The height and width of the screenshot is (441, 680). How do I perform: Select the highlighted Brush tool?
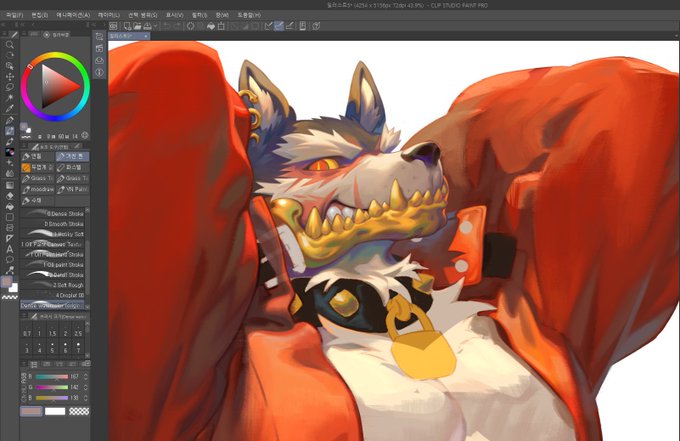[x=10, y=131]
